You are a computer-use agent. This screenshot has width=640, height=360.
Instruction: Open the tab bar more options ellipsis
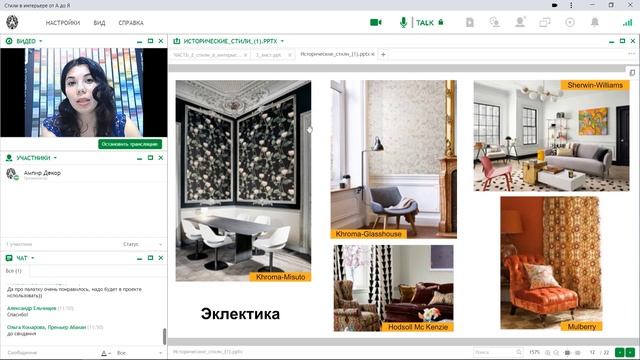631,53
